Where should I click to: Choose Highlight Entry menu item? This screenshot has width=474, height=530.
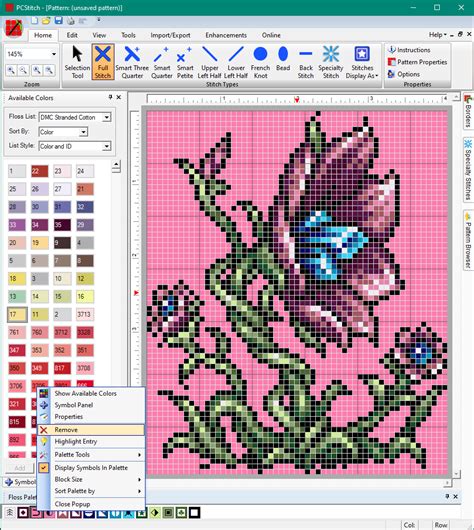coord(91,441)
